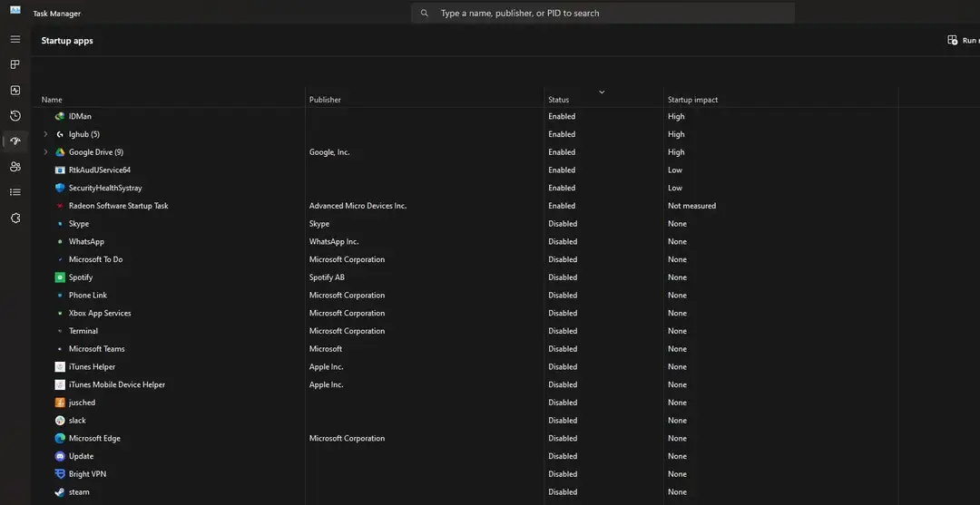Click the Microsoft Edge icon
This screenshot has width=980, height=505.
60,438
